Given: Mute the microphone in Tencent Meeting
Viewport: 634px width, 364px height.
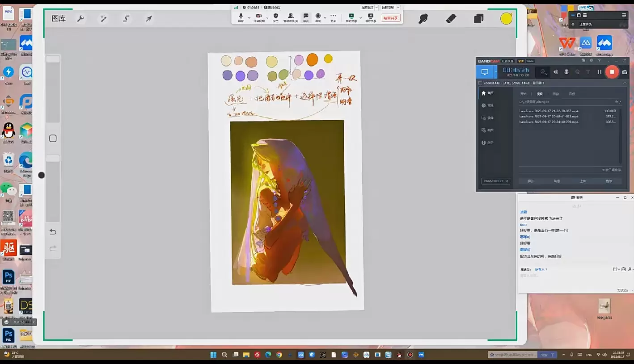Looking at the screenshot, I should [241, 17].
